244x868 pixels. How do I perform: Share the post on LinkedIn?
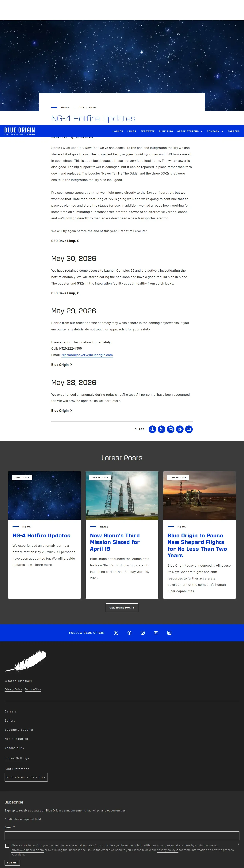tap(170, 429)
